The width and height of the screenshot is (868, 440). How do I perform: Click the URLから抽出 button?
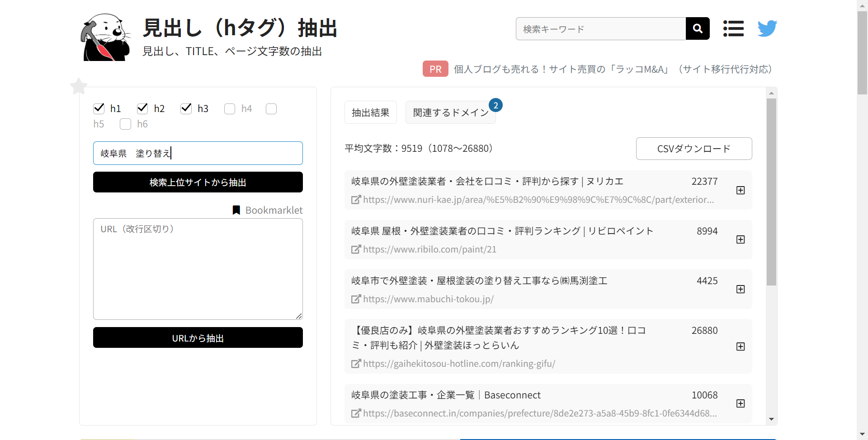[198, 337]
